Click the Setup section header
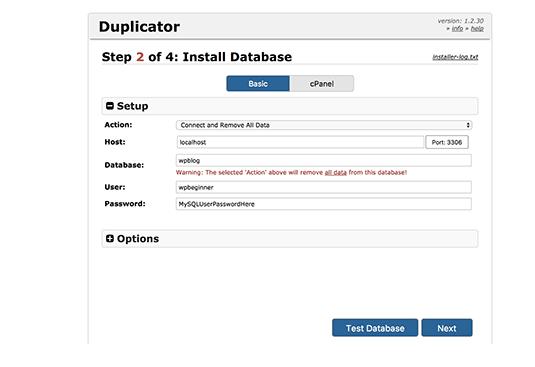This screenshot has height=367, width=535. (x=290, y=106)
